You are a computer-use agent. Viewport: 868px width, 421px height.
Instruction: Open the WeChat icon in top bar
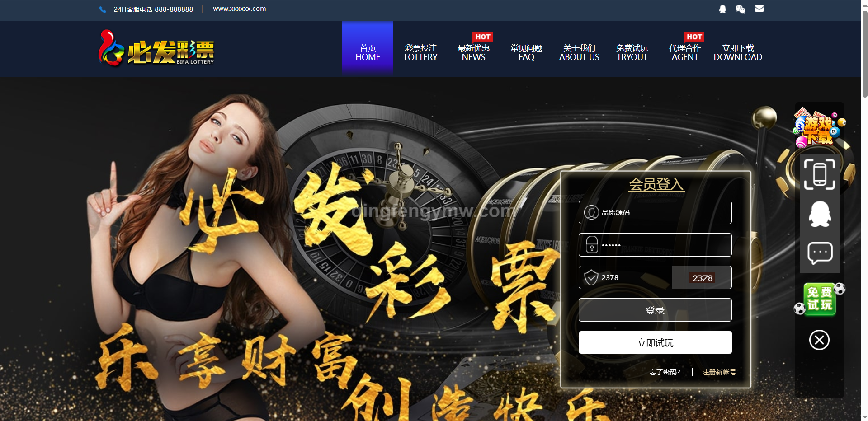click(x=740, y=9)
